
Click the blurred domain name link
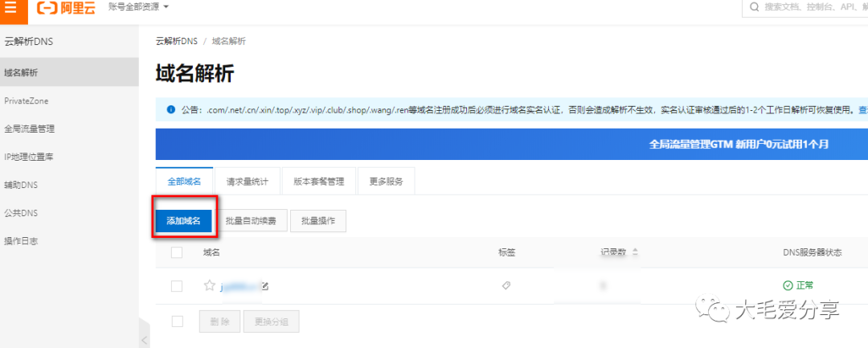[240, 286]
